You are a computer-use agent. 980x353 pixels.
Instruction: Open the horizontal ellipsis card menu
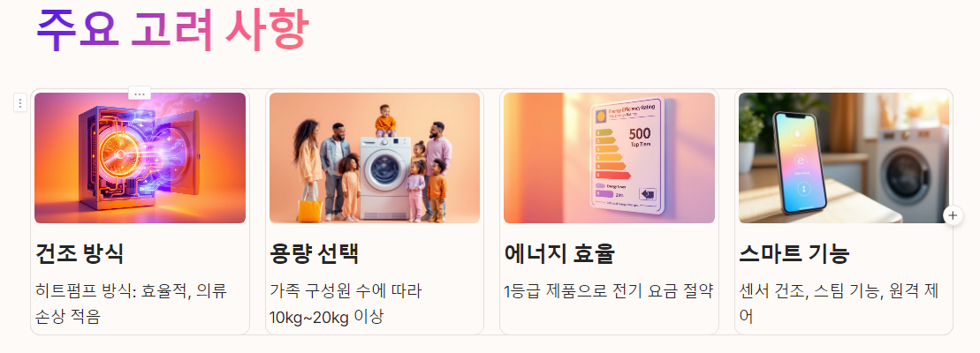pos(140,94)
